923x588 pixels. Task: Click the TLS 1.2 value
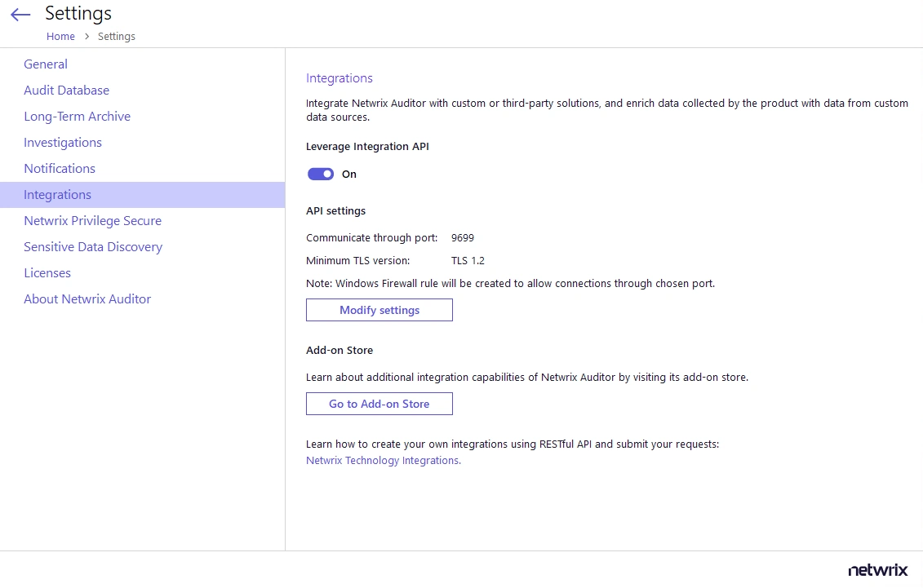[x=468, y=260]
